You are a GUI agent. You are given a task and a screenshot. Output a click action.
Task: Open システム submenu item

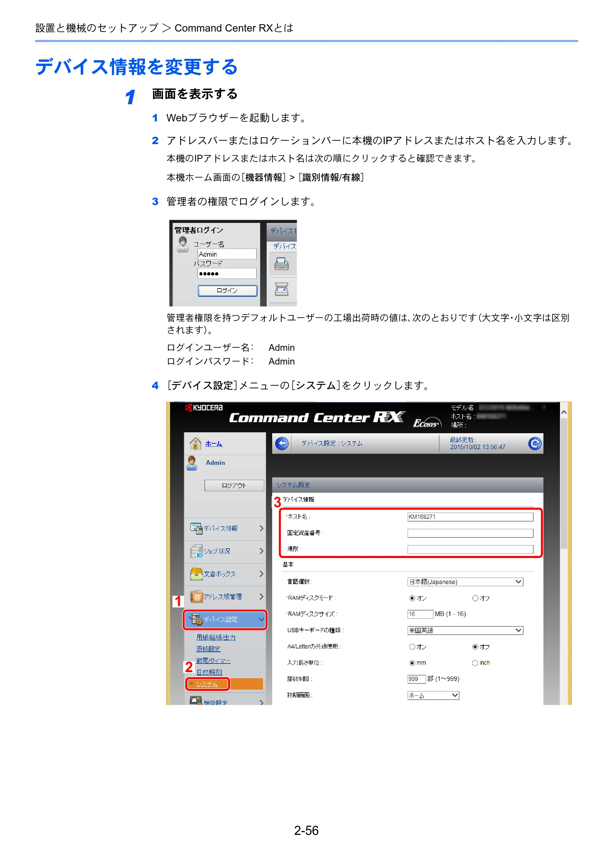[207, 684]
